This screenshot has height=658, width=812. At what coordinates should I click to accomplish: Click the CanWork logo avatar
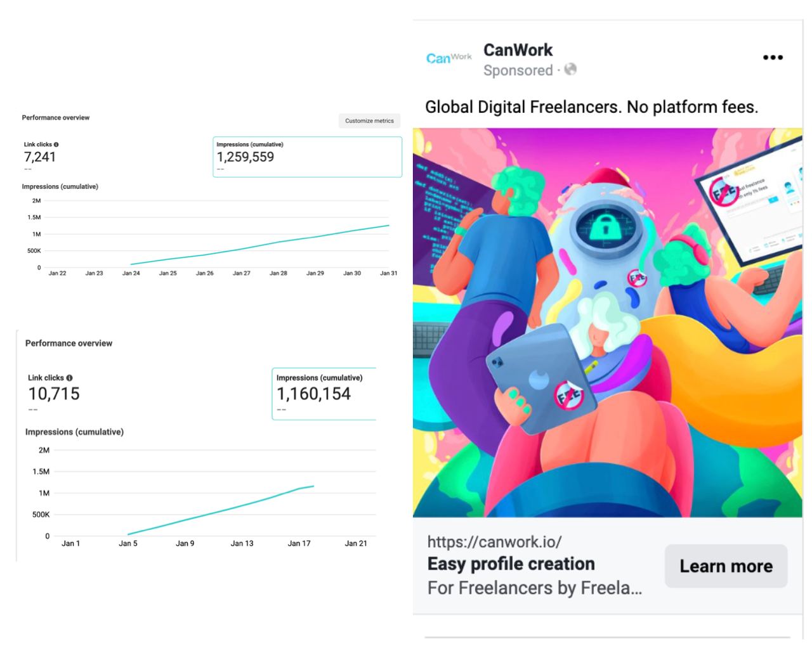pyautogui.click(x=449, y=58)
